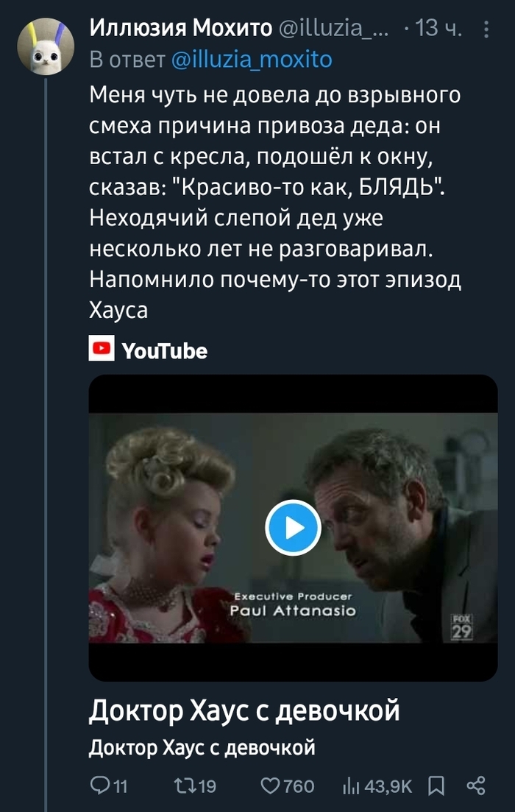515x812 pixels.
Task: Share the tweet using the share icon
Action: coord(476,786)
